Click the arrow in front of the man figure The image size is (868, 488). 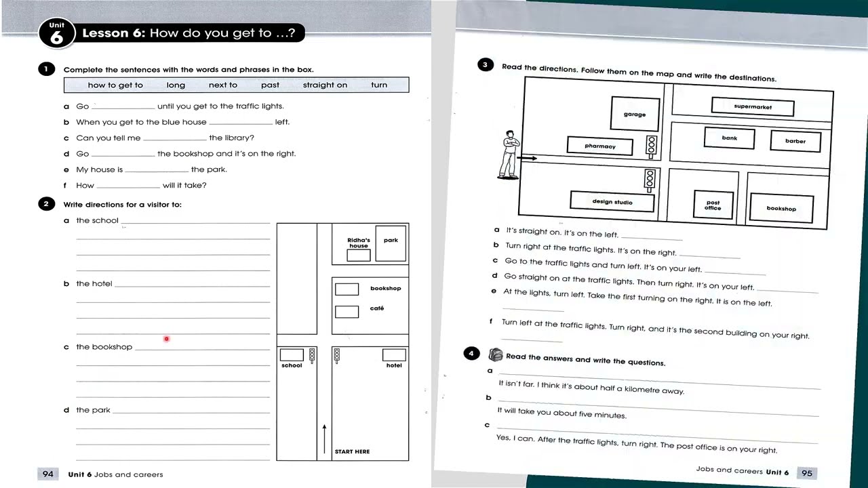(x=528, y=159)
